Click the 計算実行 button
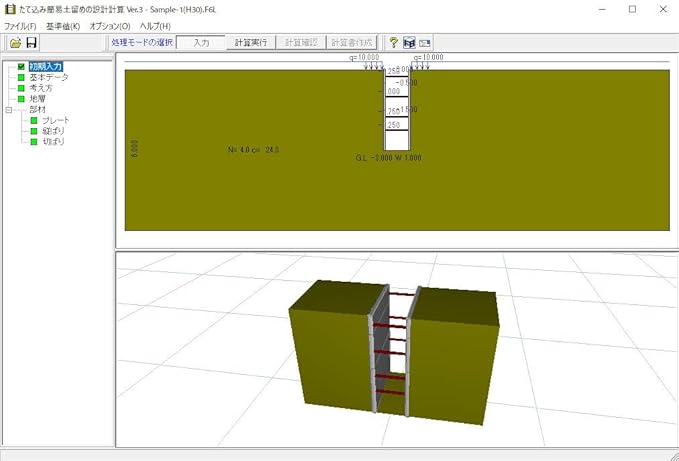Image resolution: width=679 pixels, height=461 pixels. [x=251, y=42]
